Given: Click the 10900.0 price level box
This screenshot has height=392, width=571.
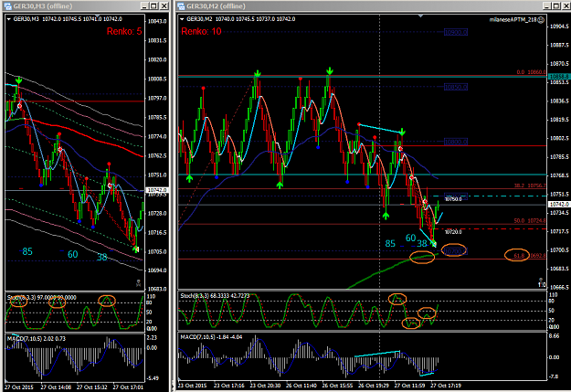Looking at the screenshot, I should (x=456, y=32).
